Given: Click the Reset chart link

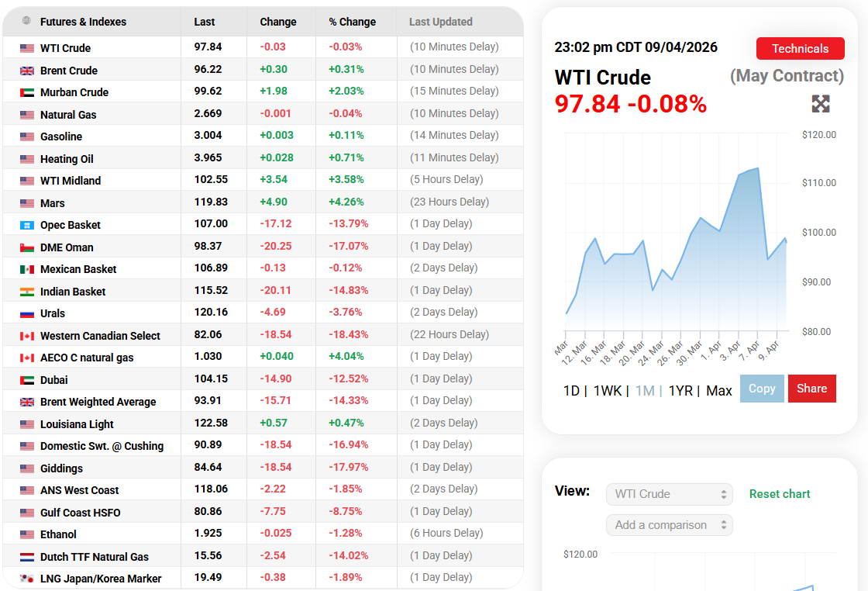Looking at the screenshot, I should tap(779, 493).
